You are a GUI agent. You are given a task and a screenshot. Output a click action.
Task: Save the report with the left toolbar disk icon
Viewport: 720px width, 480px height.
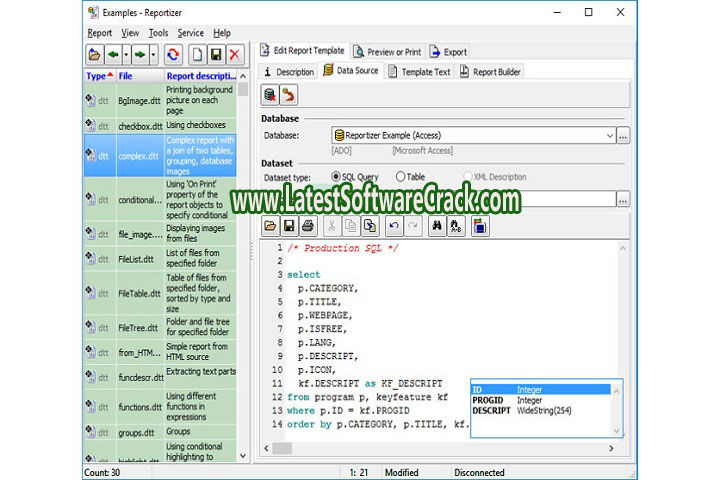(216, 55)
